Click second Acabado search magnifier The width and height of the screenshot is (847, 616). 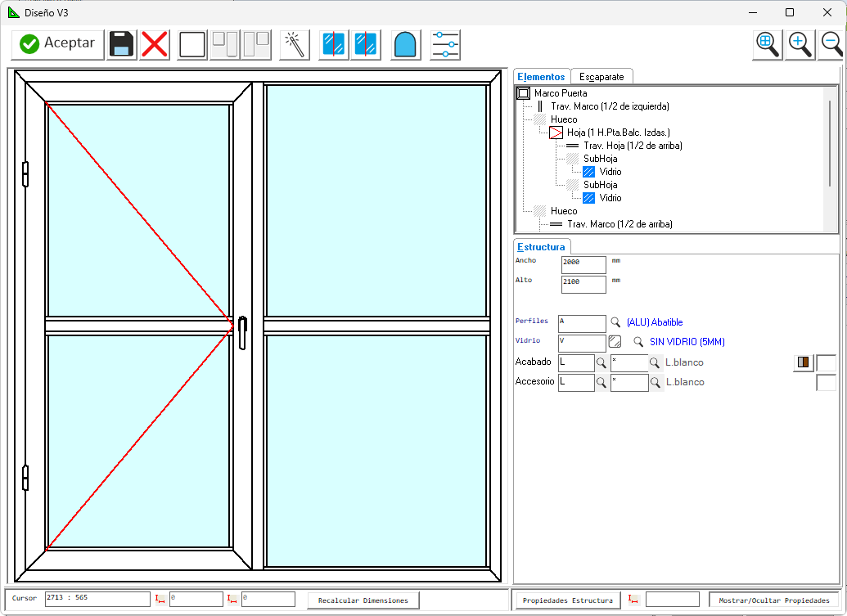pos(655,362)
